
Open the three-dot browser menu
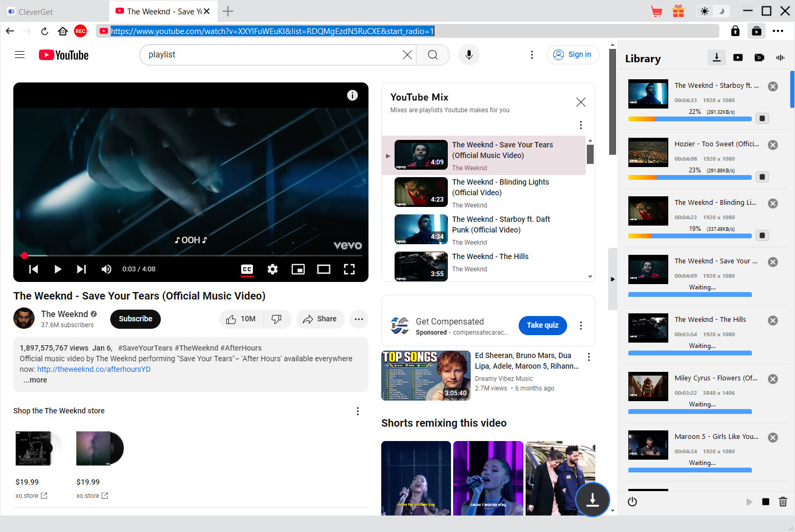(x=778, y=31)
